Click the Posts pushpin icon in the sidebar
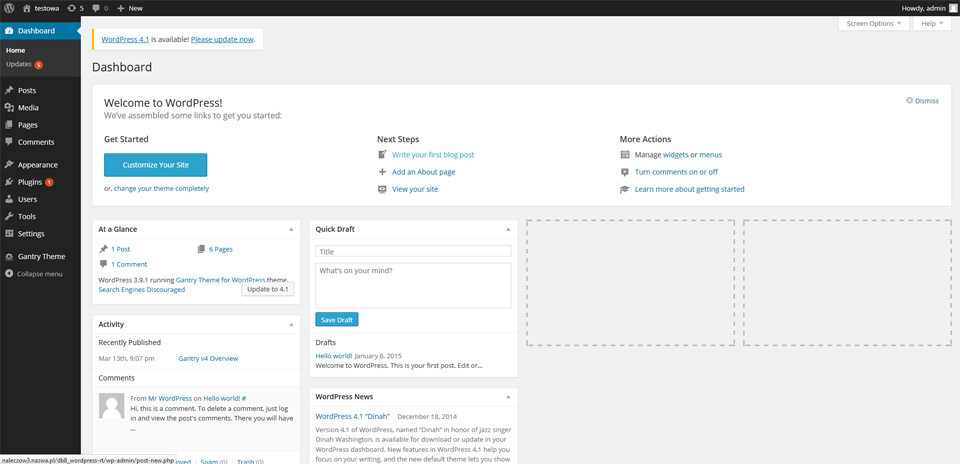Screen dimensions: 960x464 9,90
